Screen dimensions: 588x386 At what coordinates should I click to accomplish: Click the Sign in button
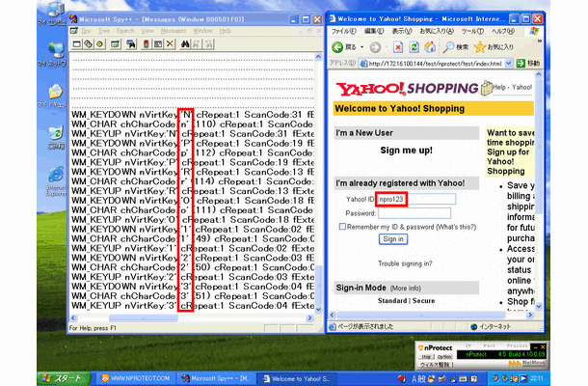pyautogui.click(x=393, y=238)
